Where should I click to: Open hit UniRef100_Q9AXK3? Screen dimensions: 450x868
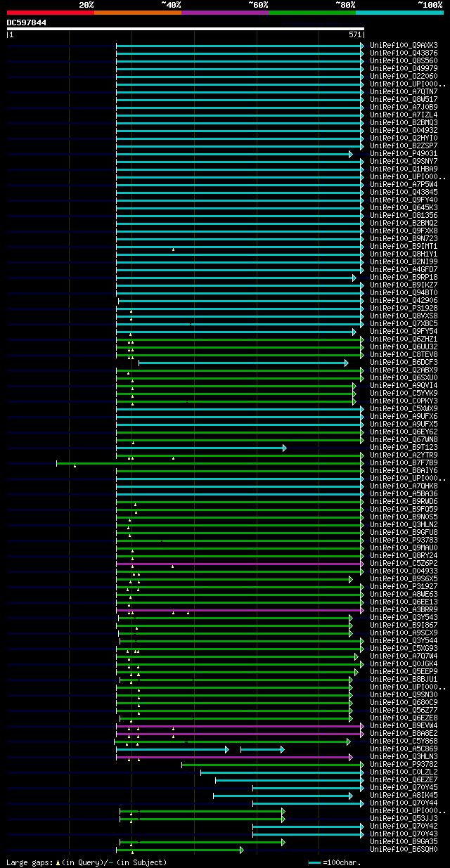tap(404, 45)
